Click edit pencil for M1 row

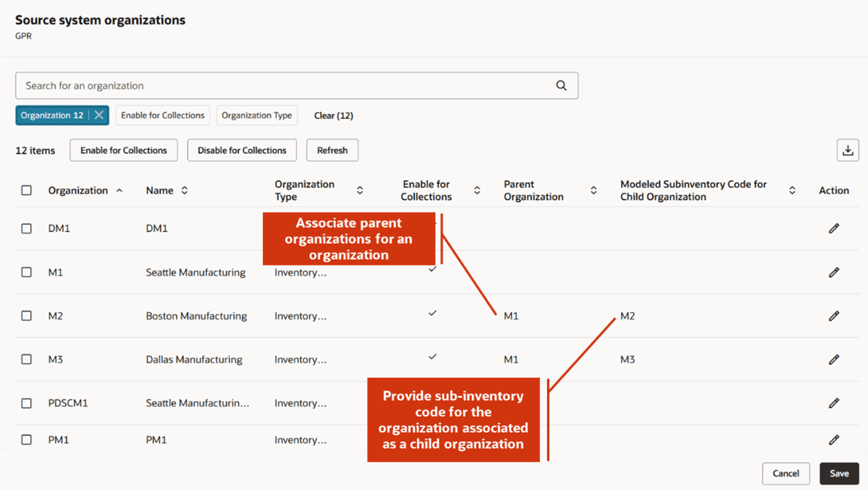[834, 273]
